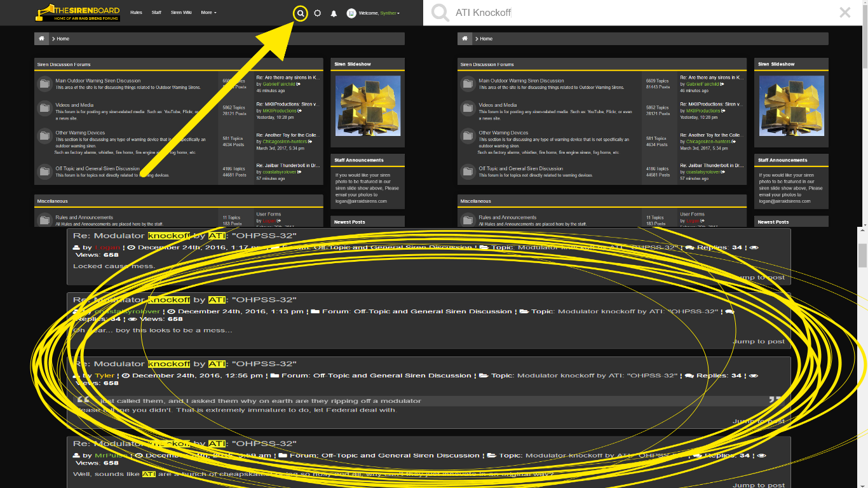
Task: Click the user avatar beside Welcome, Synther
Action: coord(351,13)
